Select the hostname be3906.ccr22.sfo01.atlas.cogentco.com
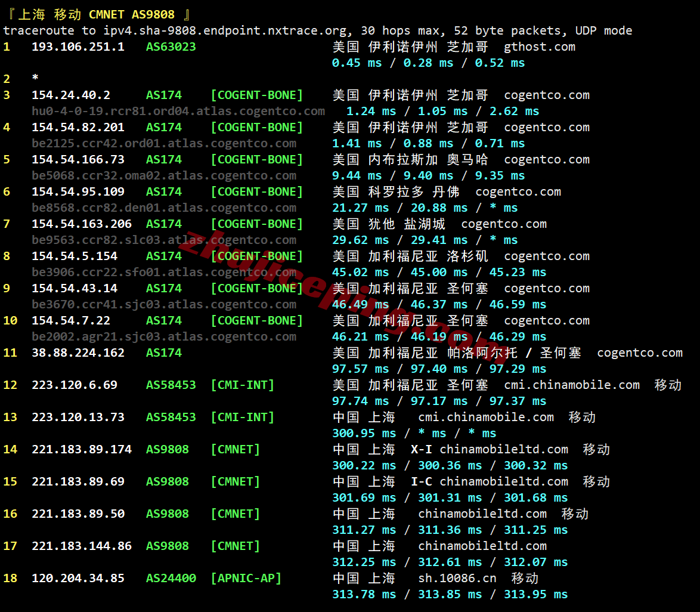700x612 pixels. [164, 271]
